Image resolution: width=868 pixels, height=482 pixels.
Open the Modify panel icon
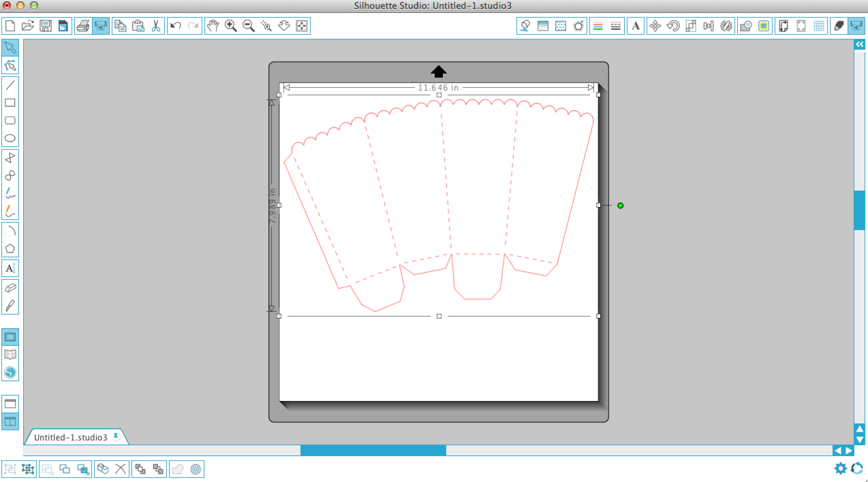click(x=746, y=26)
